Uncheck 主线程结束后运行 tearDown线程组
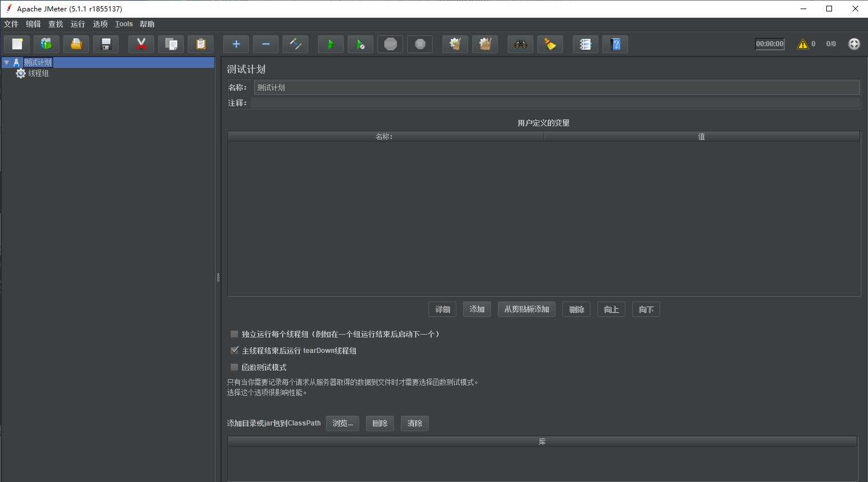The image size is (868, 482). pos(234,351)
